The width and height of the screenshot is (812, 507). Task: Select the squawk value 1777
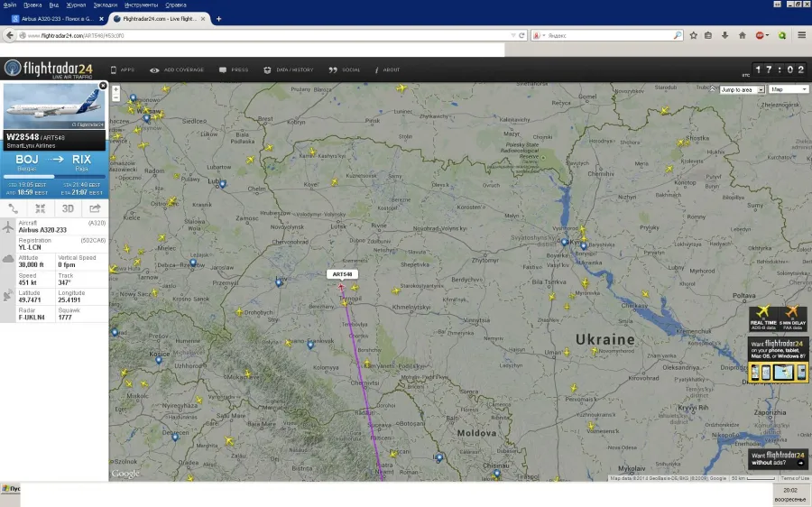coord(65,318)
